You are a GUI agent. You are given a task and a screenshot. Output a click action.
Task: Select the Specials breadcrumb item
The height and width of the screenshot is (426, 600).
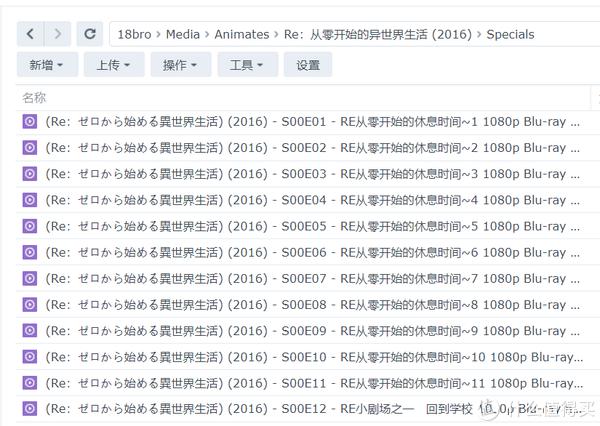coord(510,34)
